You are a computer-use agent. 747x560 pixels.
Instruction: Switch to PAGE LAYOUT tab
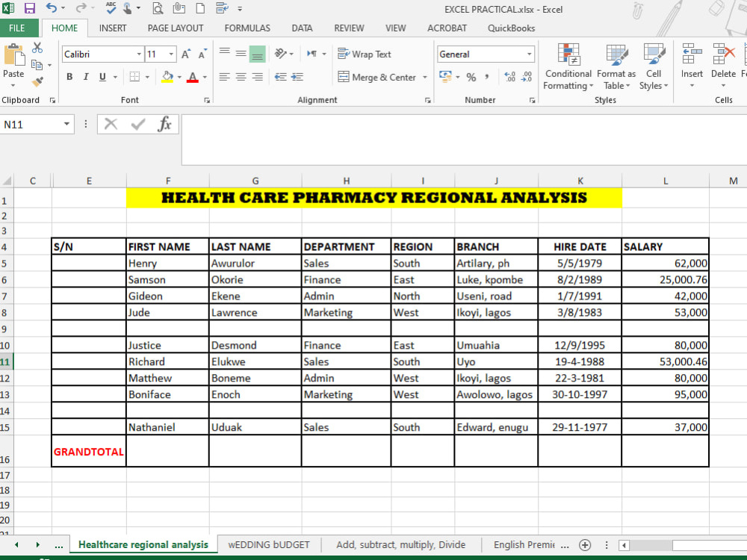click(x=176, y=28)
